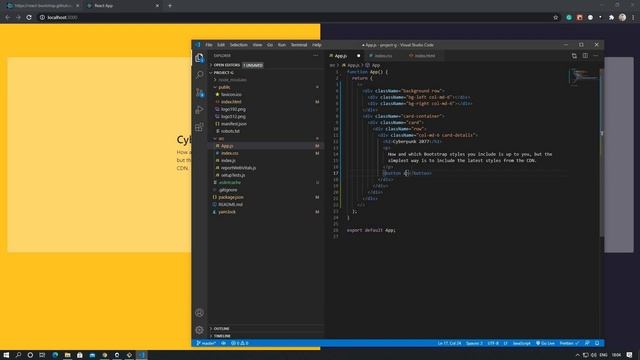Open Explorer panel more actions ellipsis
The height and width of the screenshot is (360, 640).
[316, 56]
